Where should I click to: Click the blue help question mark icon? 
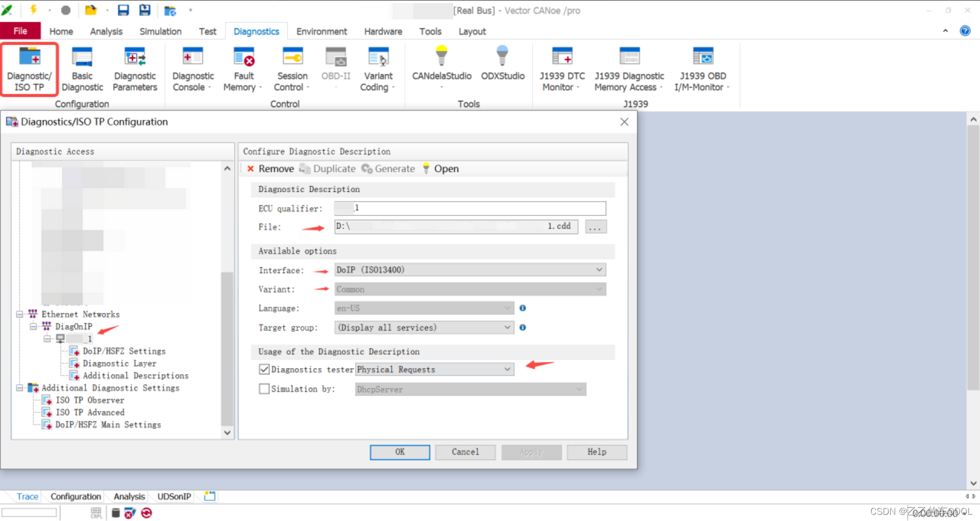point(965,31)
